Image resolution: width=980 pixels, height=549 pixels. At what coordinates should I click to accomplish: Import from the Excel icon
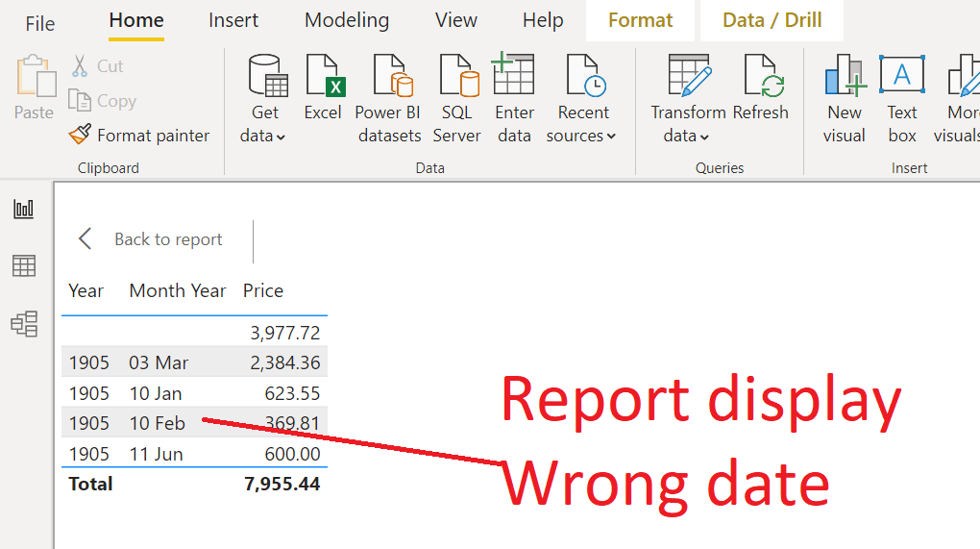pos(326,76)
